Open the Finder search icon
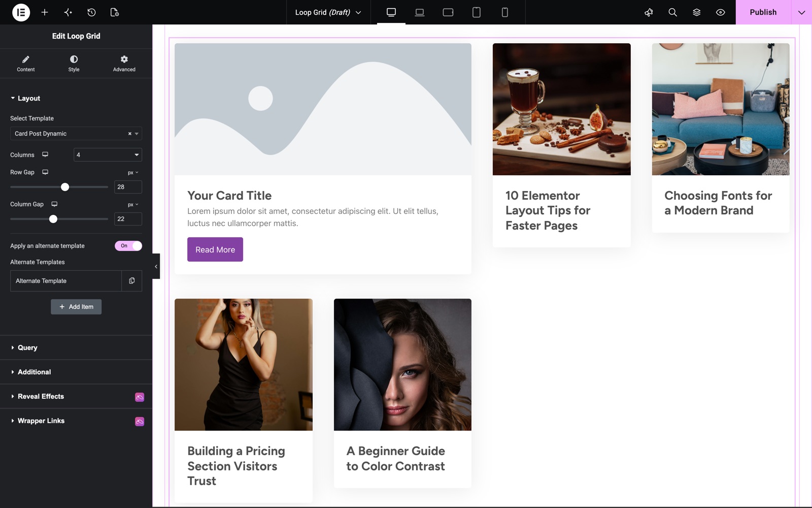The width and height of the screenshot is (812, 508). (x=672, y=12)
